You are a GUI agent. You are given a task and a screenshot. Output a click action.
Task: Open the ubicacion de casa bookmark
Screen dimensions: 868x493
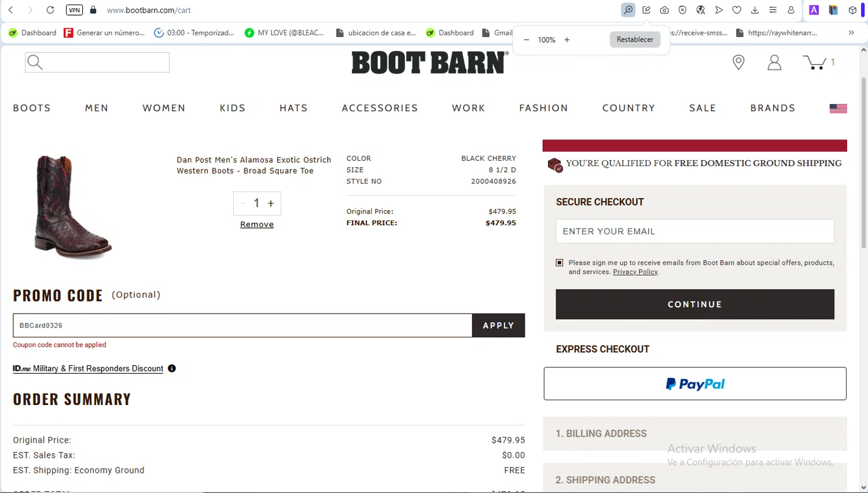coord(376,33)
